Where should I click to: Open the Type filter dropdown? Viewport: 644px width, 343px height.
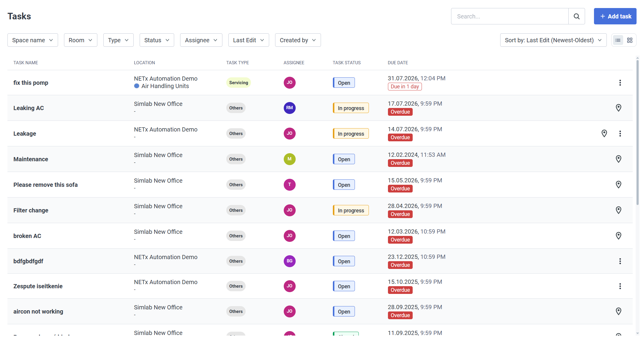(x=118, y=40)
